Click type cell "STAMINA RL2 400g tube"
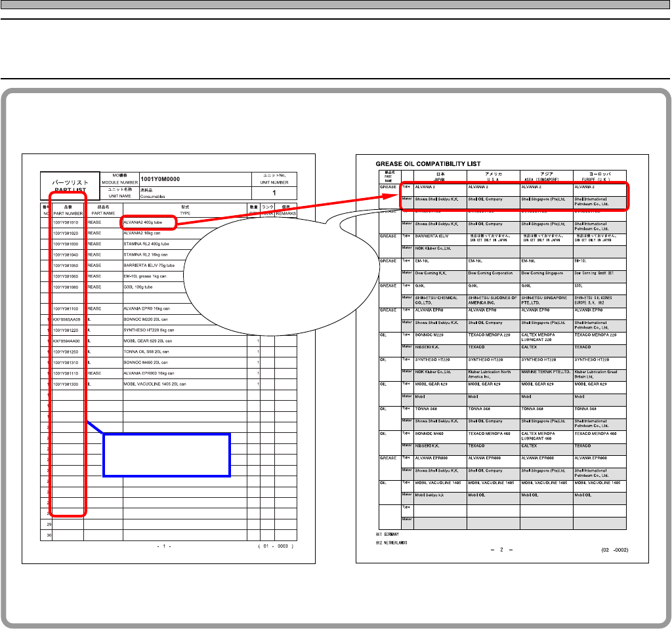672x629 pixels. pos(146,244)
